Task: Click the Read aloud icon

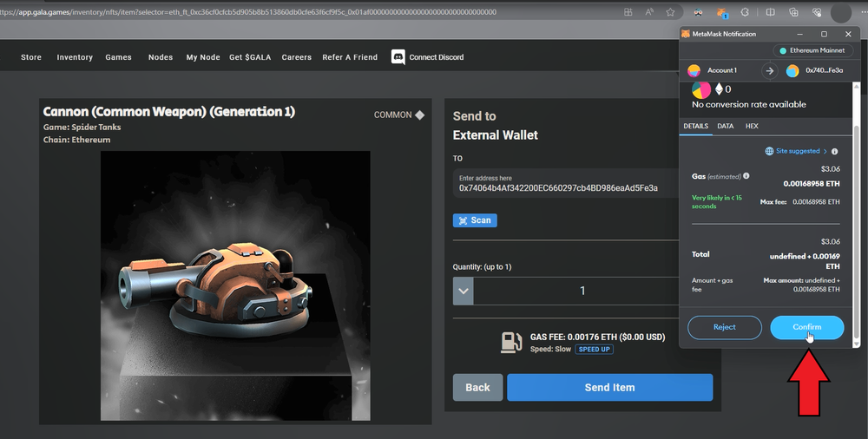Action: click(x=649, y=11)
